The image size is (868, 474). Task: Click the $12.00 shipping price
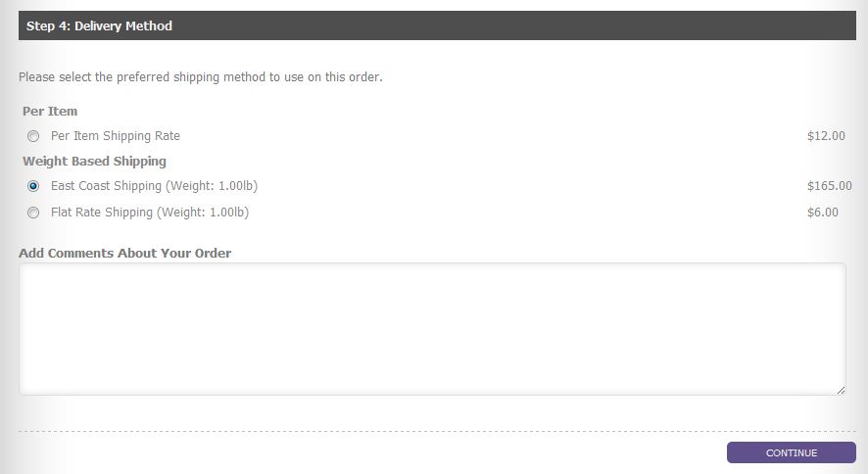point(826,136)
